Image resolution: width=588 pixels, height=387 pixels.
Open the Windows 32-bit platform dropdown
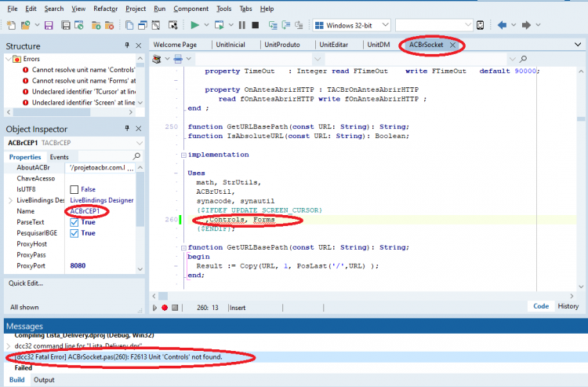click(385, 25)
